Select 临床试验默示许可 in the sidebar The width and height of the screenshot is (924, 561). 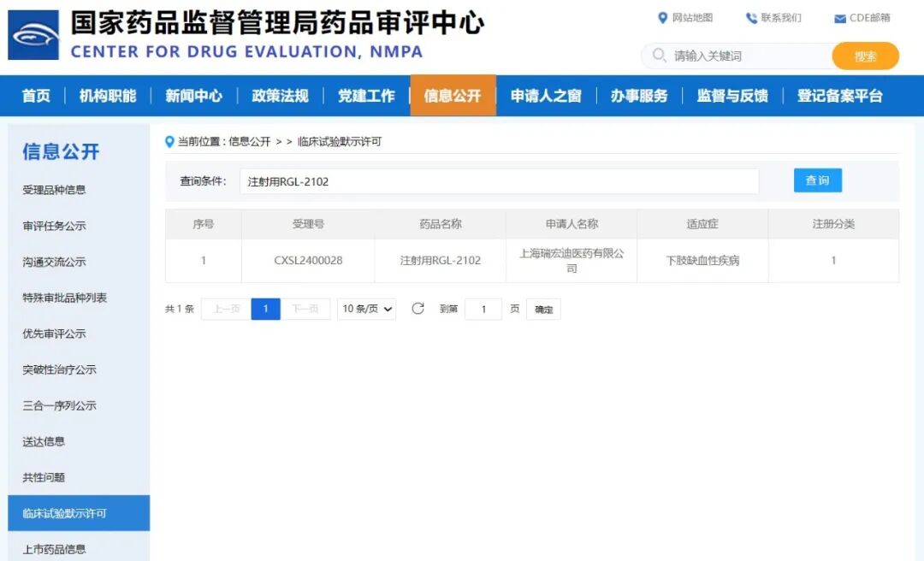coord(79,513)
